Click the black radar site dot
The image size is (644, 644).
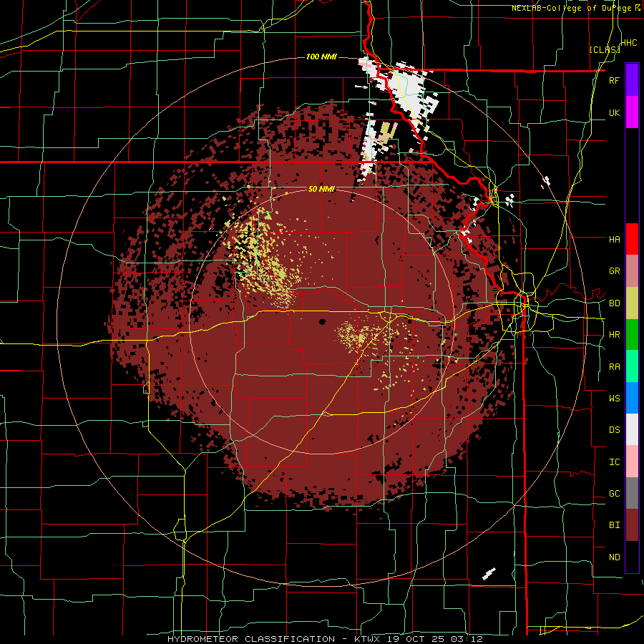pos(322,321)
